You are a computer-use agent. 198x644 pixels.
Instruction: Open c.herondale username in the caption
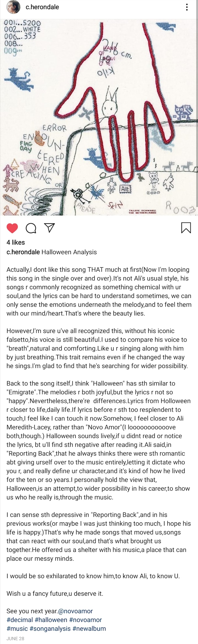(x=23, y=252)
